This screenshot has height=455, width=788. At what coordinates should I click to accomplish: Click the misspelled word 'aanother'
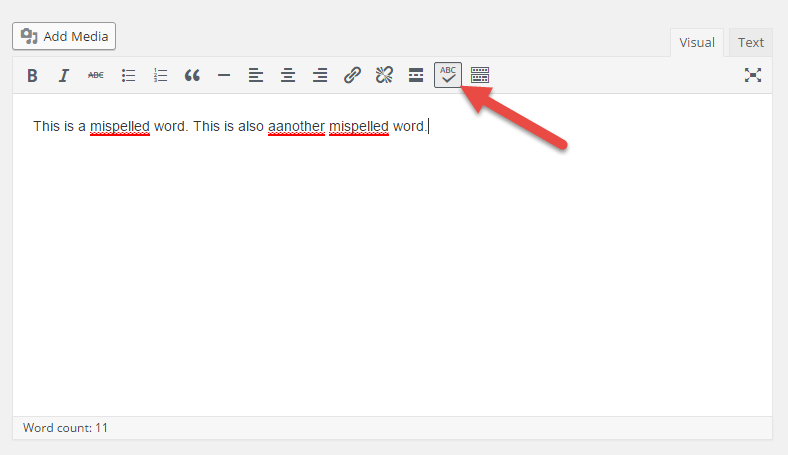(297, 126)
